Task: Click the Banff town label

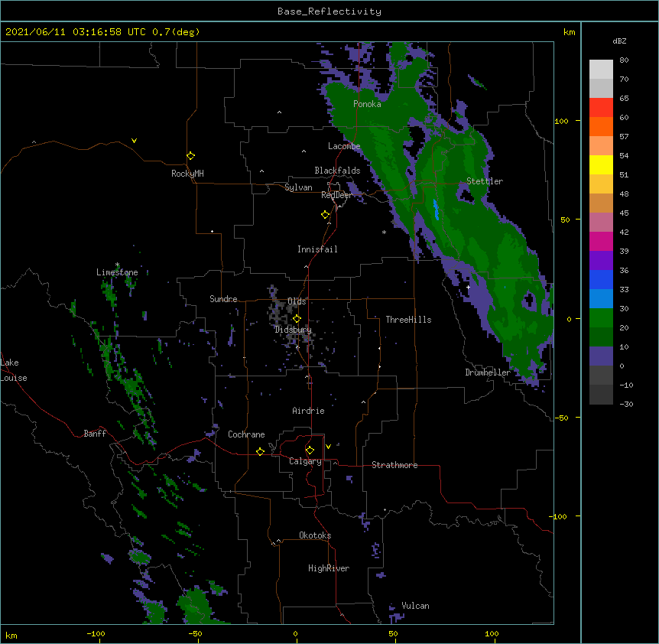Action: (x=95, y=434)
